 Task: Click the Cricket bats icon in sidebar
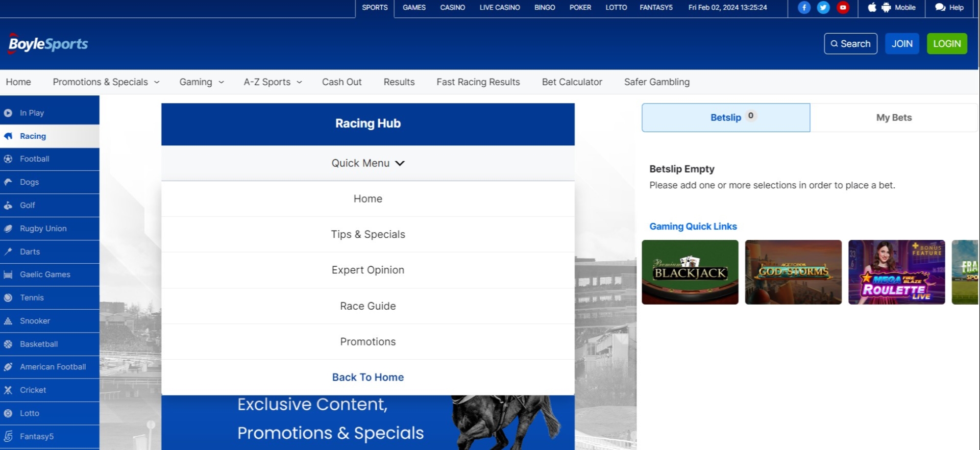pos(8,390)
